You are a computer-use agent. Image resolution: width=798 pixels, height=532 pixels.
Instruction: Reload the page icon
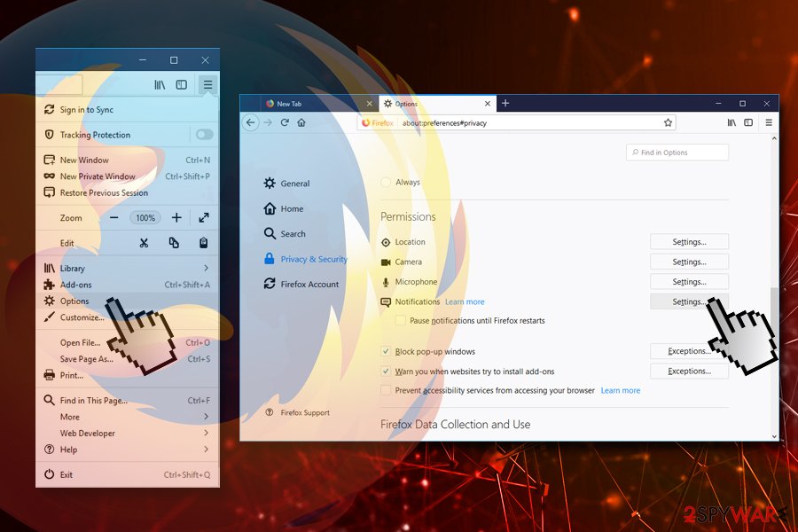285,122
